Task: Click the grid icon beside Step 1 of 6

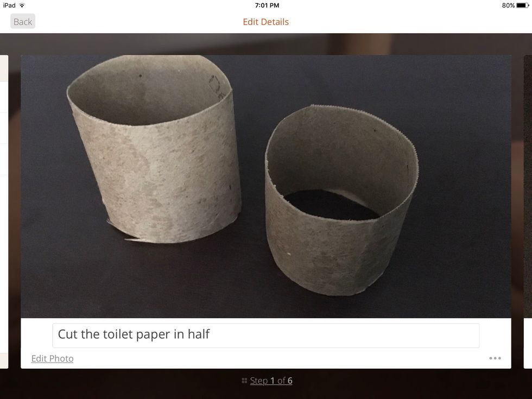Action: click(244, 381)
